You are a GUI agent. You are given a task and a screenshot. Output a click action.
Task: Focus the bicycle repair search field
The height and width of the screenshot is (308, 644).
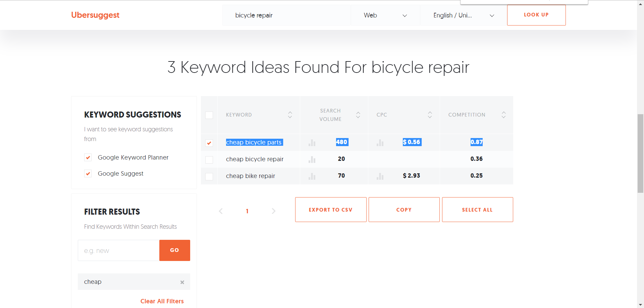(x=286, y=15)
